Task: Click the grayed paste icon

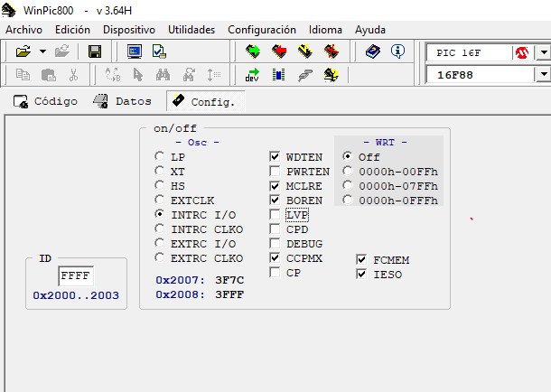Action: point(49,75)
